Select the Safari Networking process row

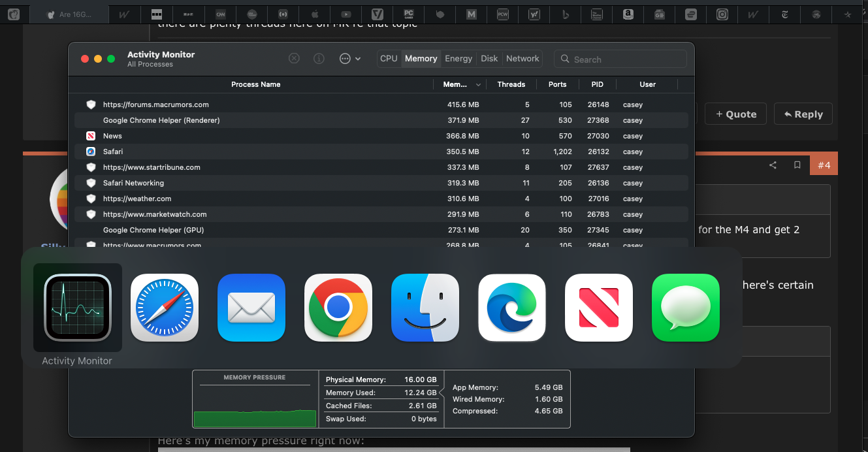pos(381,183)
